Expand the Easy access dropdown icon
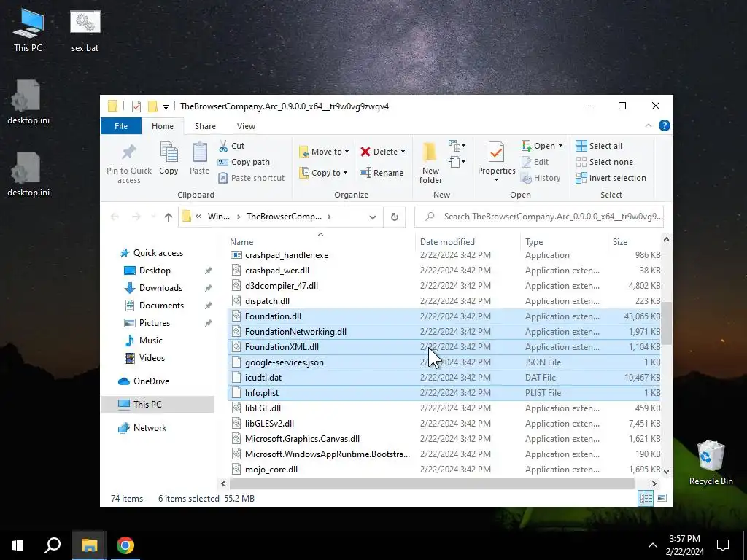747x560 pixels. point(457,162)
